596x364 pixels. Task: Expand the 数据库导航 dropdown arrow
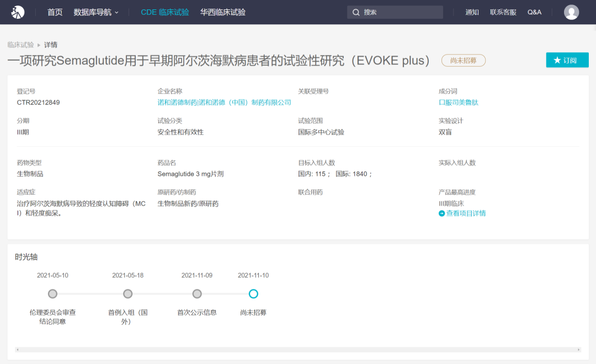point(116,13)
